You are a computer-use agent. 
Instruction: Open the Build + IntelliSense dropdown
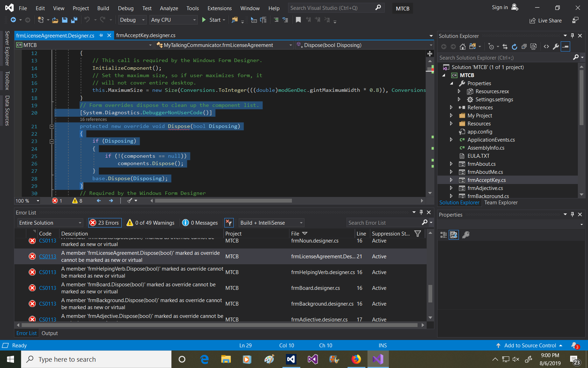click(x=271, y=223)
